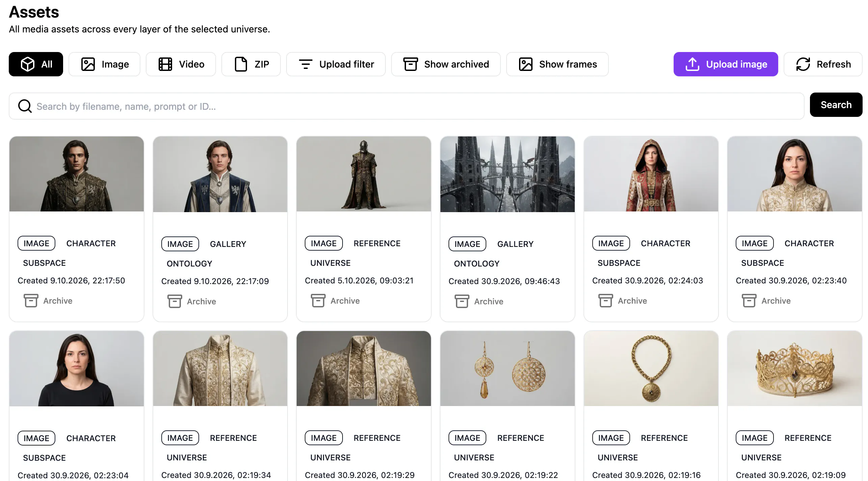Open the embroidered jacket thumbnail created 02:19:34
This screenshot has width=868, height=481.
point(220,369)
